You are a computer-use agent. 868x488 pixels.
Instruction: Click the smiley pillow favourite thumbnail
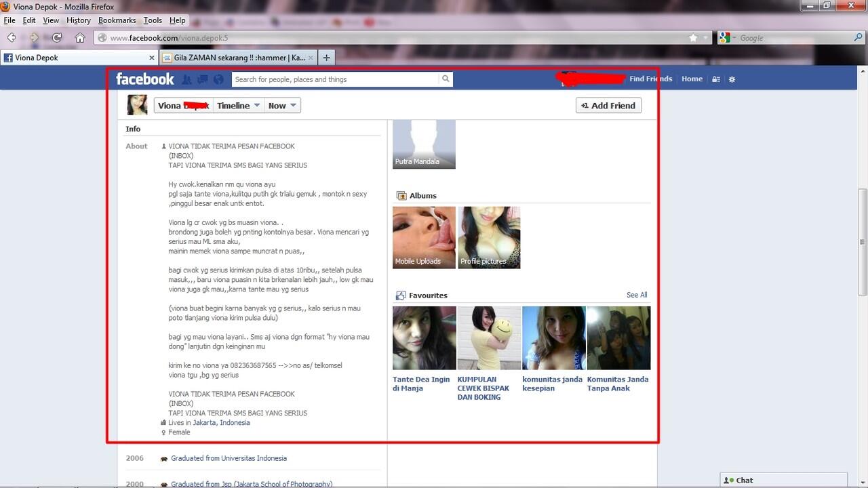click(489, 338)
